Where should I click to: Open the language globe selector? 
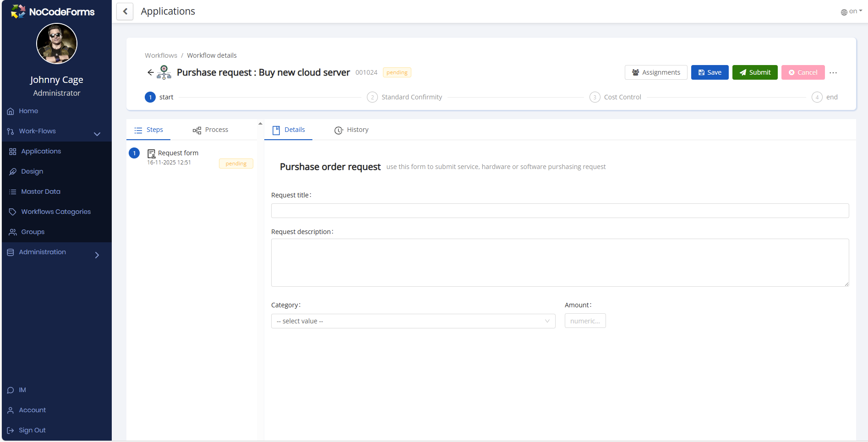851,11
